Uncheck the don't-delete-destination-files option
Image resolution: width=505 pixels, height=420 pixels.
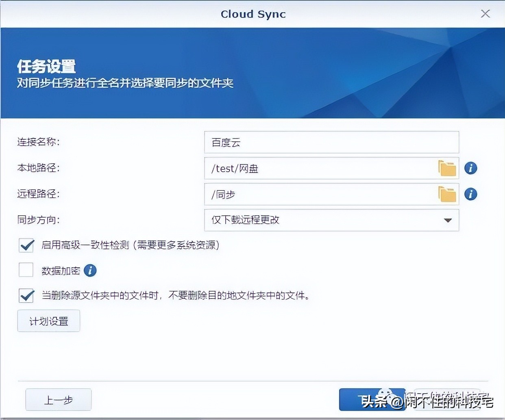pyautogui.click(x=26, y=296)
